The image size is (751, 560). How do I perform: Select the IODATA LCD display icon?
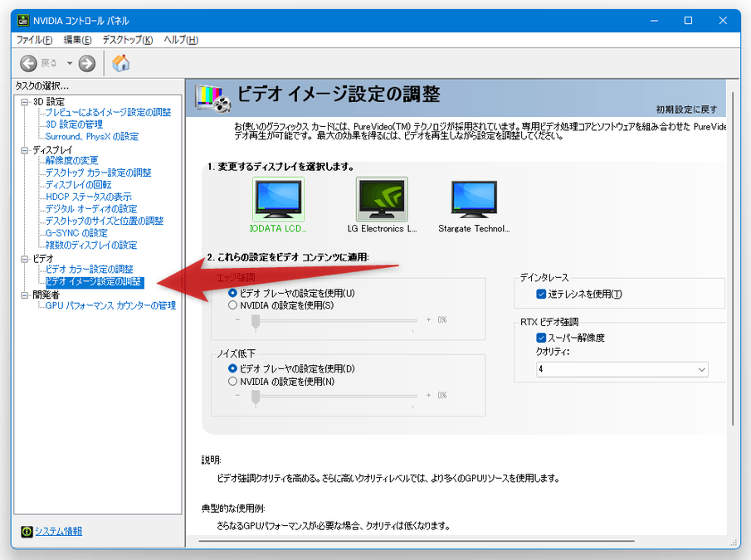[x=278, y=199]
